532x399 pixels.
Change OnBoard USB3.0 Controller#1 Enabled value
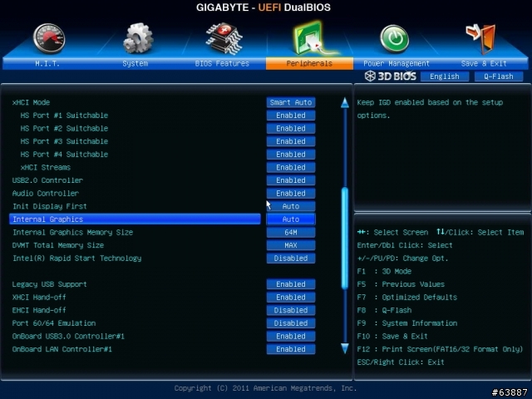point(291,336)
